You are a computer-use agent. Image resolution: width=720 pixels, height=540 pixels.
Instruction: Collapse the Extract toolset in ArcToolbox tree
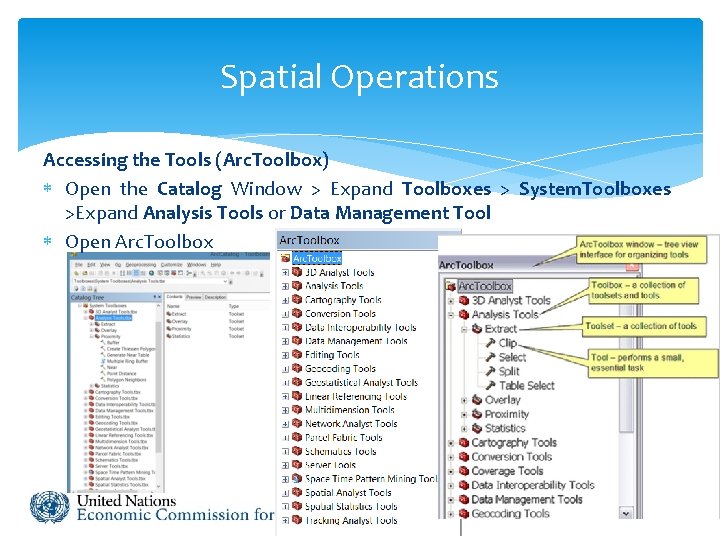tap(464, 329)
